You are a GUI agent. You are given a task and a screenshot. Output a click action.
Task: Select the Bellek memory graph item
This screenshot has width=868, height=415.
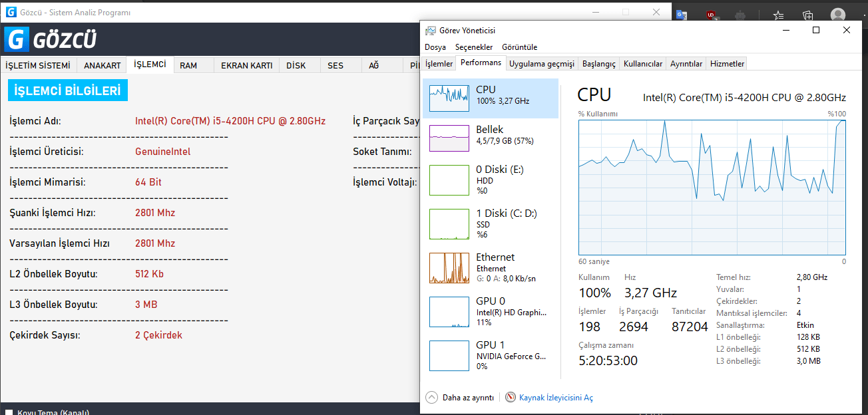pyautogui.click(x=449, y=138)
